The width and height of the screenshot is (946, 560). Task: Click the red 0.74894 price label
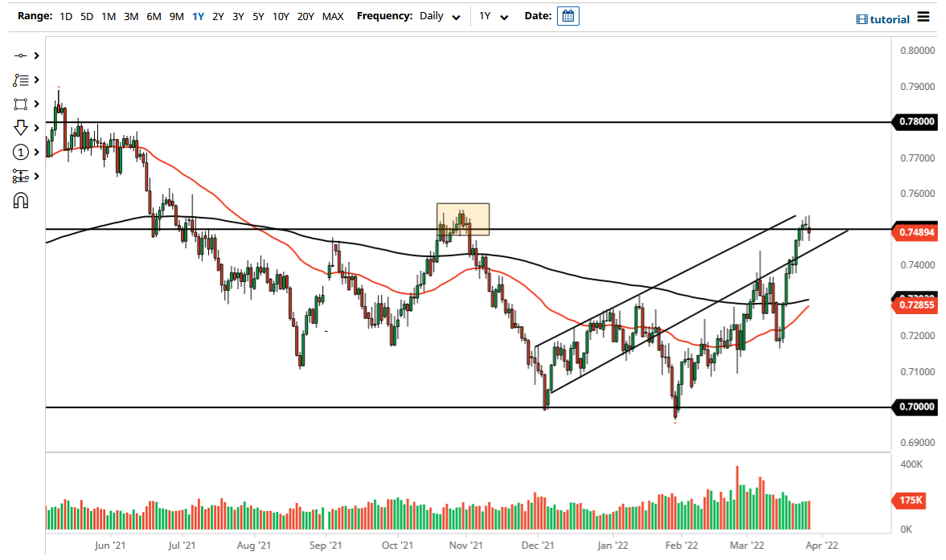click(915, 231)
